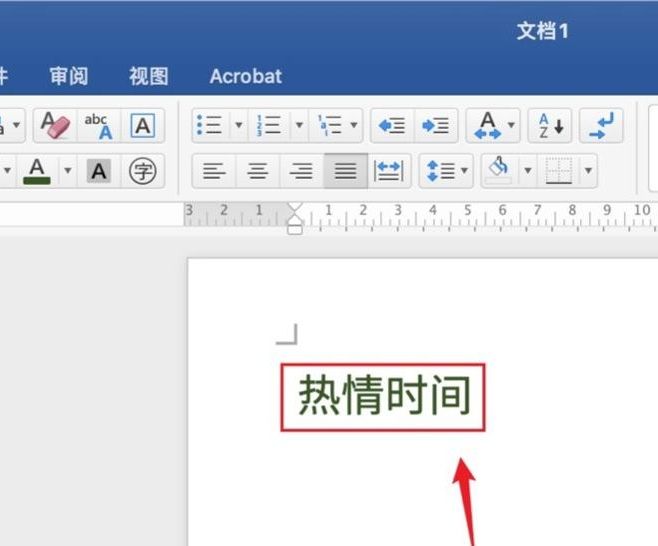The image size is (658, 546).
Task: Align text to the left
Action: (x=214, y=171)
